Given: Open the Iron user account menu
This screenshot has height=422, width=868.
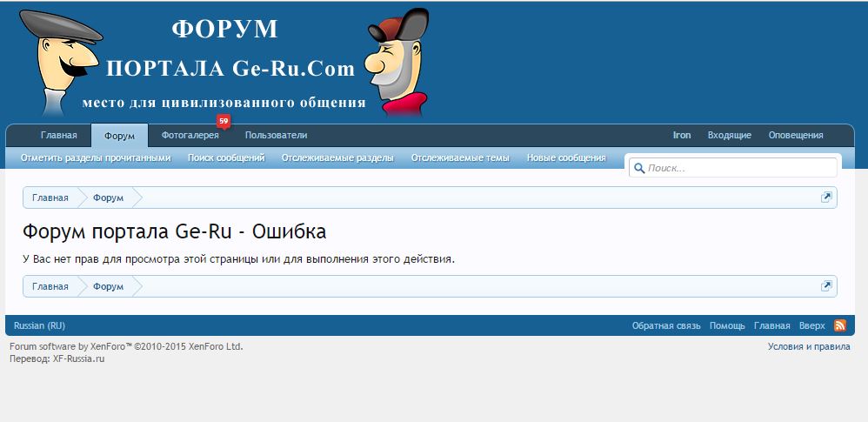Looking at the screenshot, I should pos(682,135).
